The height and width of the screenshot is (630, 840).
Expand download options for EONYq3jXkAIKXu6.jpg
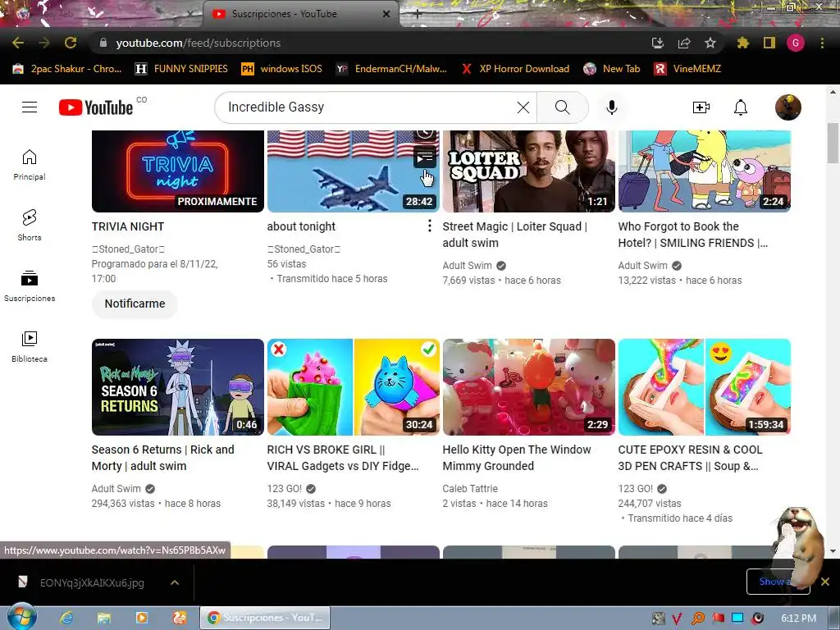[x=175, y=582]
